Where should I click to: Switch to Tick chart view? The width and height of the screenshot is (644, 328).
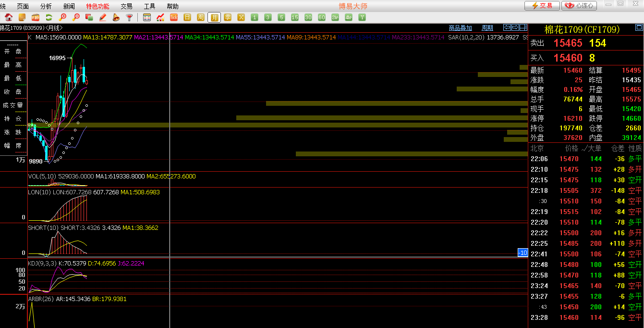pyautogui.click(x=174, y=17)
